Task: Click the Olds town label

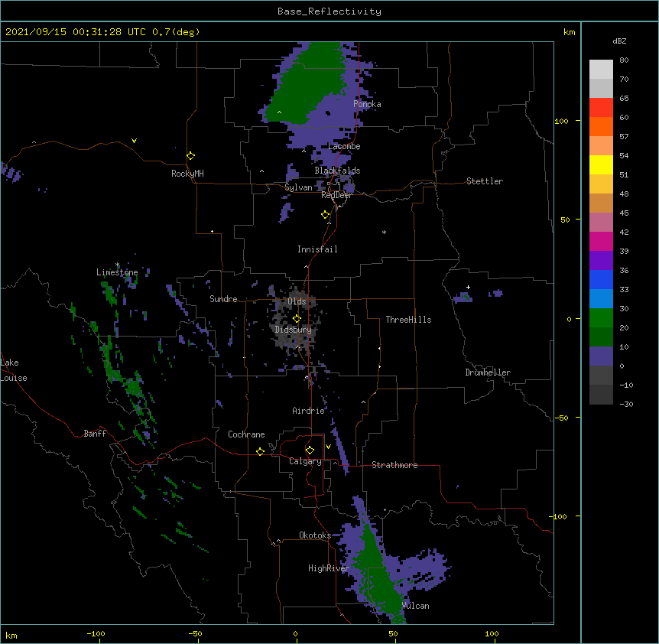Action: pos(297,301)
